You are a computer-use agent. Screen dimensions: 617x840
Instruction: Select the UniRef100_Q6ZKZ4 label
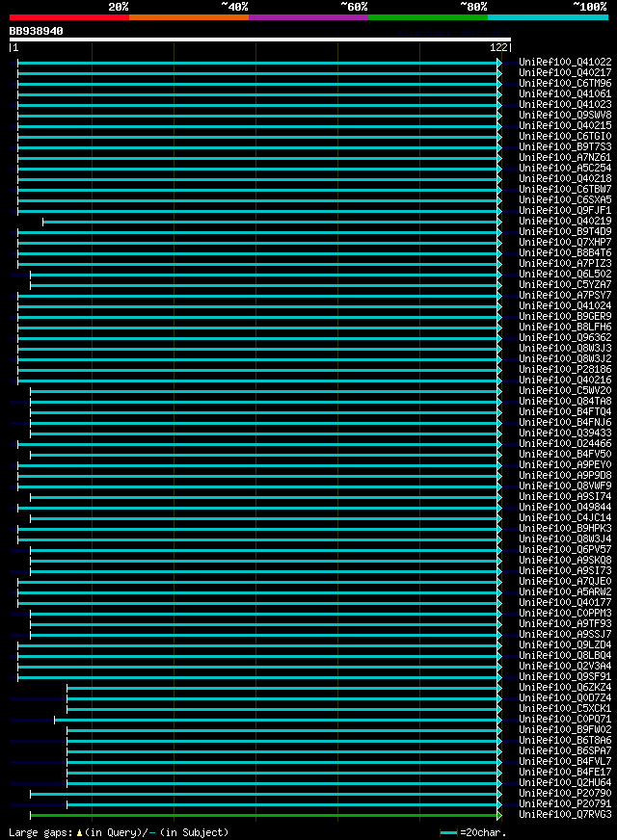pyautogui.click(x=565, y=688)
